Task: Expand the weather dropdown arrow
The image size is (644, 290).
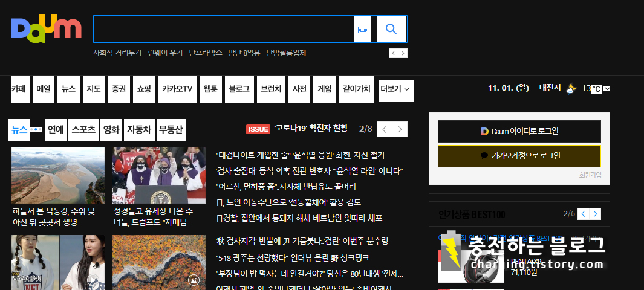Action: [607, 89]
